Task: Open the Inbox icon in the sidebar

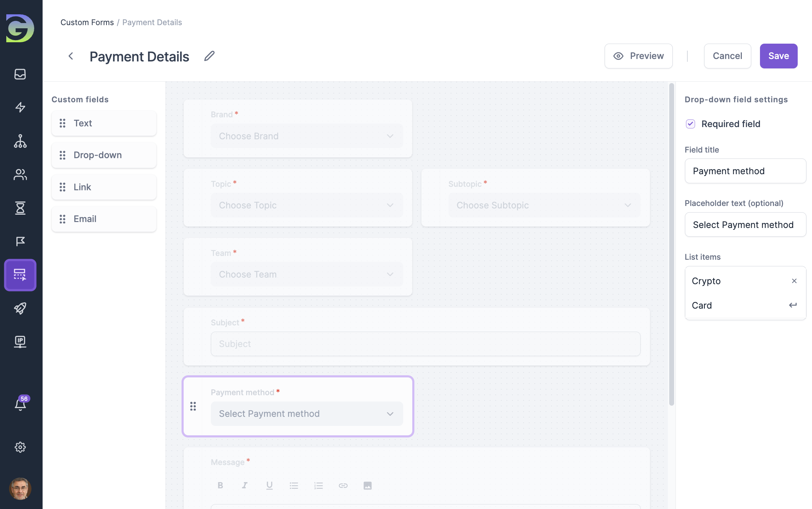Action: [x=20, y=74]
